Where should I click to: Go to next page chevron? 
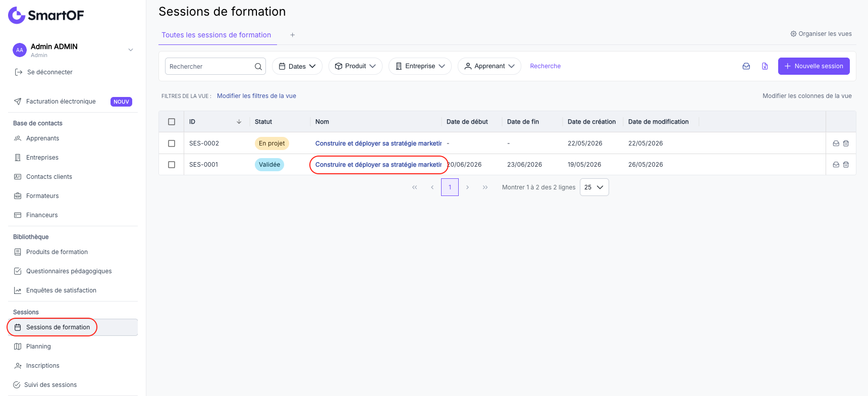(x=467, y=187)
